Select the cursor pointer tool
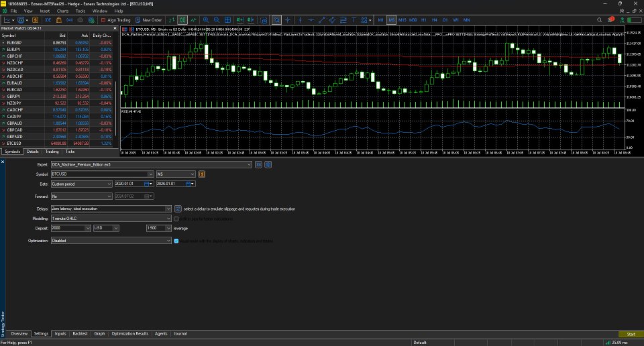Image resolution: width=644 pixels, height=346 pixels. 277,19
